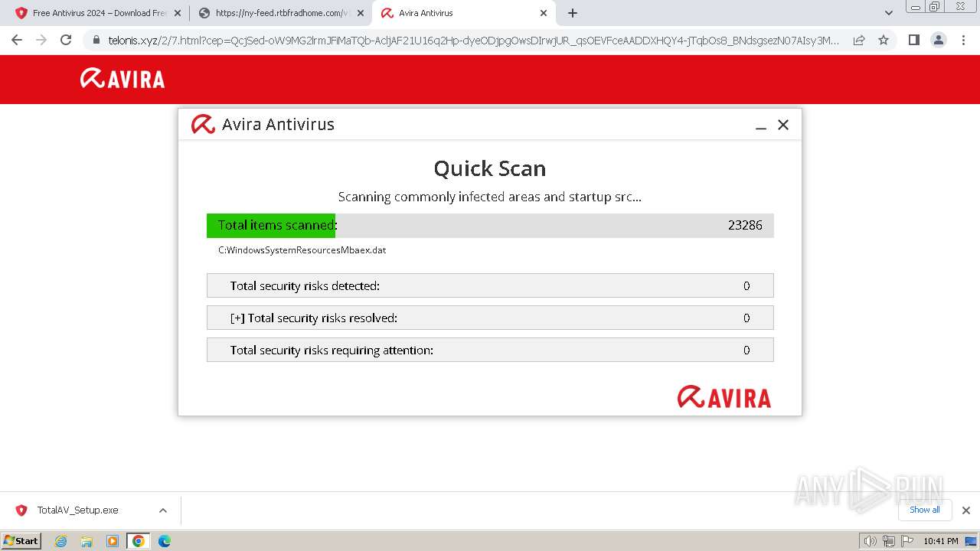This screenshot has width=980, height=551.
Task: Click the 10:41 PM clock
Action: [941, 541]
